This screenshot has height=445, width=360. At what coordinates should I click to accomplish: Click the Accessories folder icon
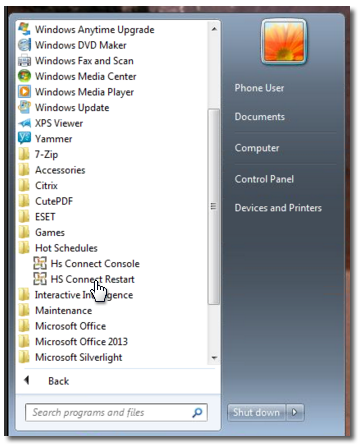24,170
